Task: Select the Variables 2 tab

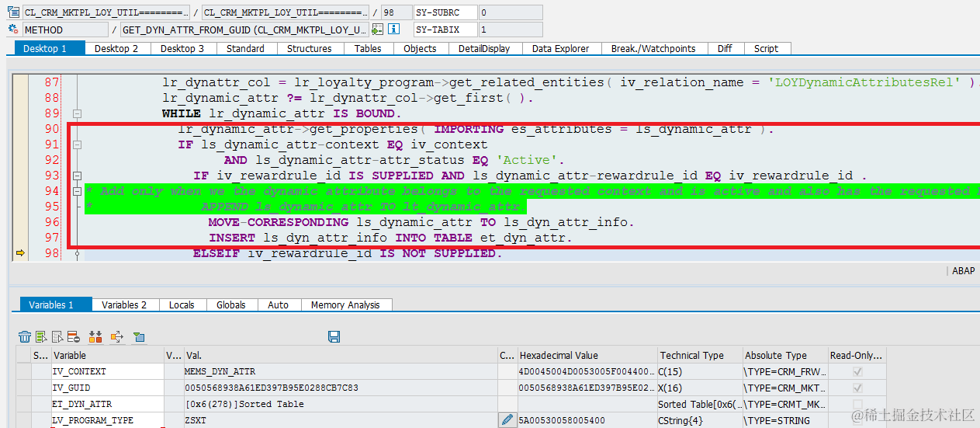Action: click(124, 304)
